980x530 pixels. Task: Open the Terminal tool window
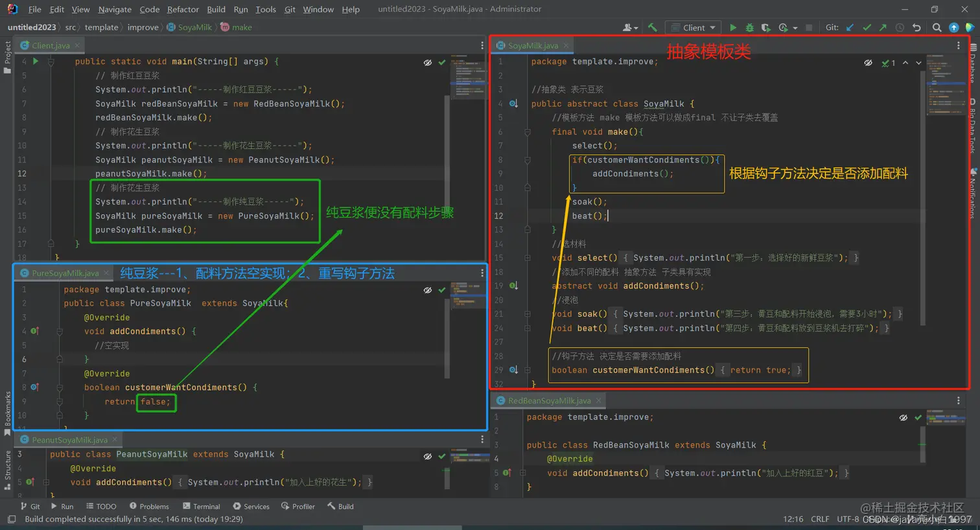(x=202, y=507)
